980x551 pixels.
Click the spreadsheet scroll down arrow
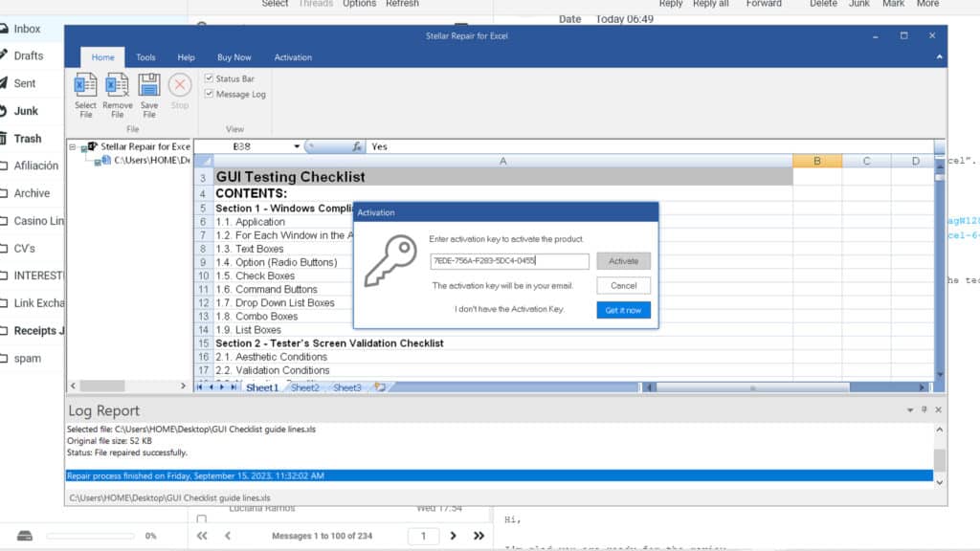(x=940, y=375)
